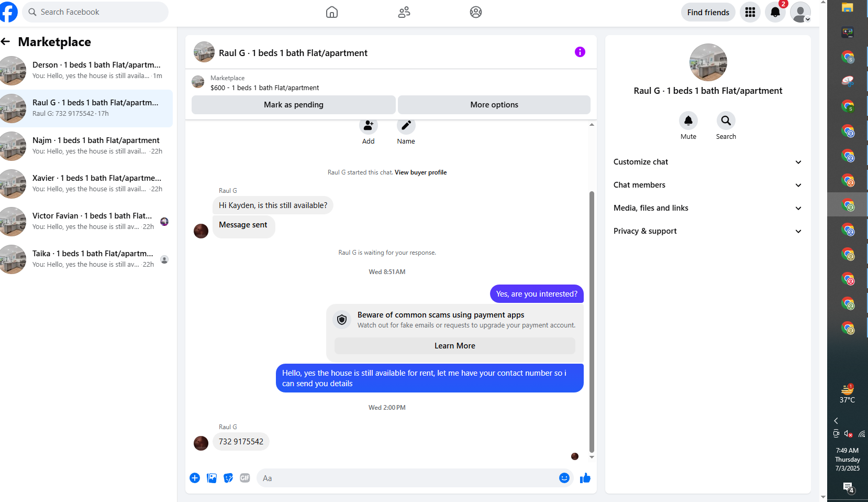This screenshot has height=502, width=868.
Task: Click the shield icon in scam warning
Action: tap(342, 320)
